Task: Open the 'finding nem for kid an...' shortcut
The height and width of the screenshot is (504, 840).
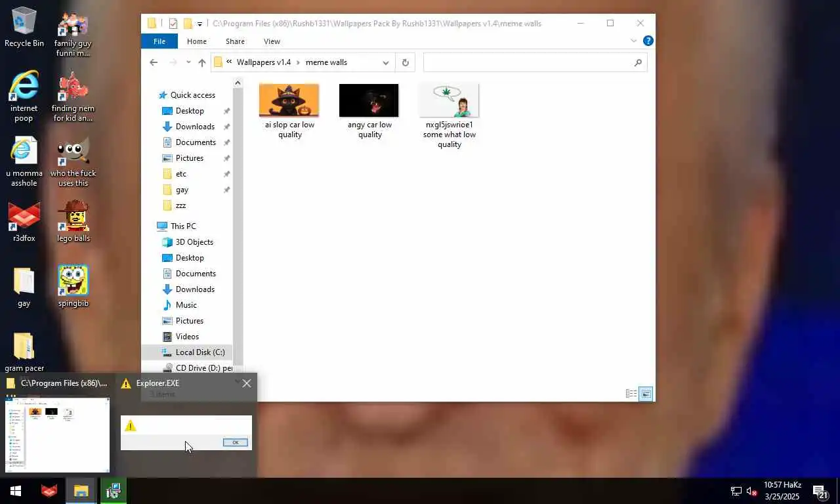Action: click(x=73, y=96)
